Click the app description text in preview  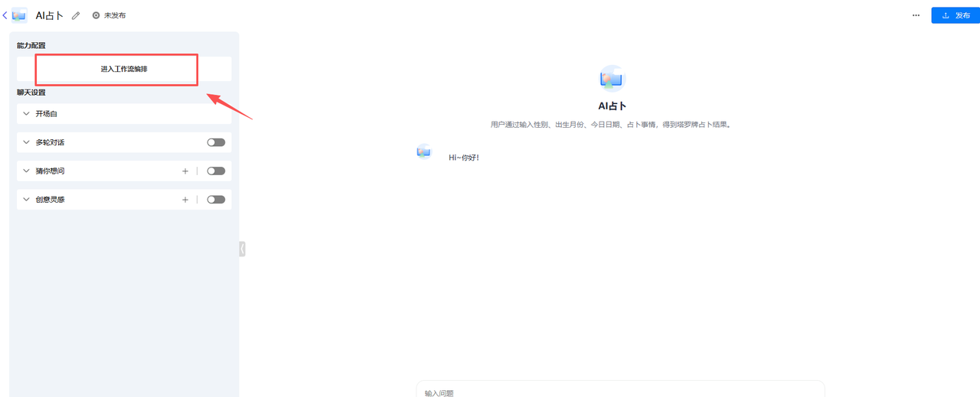pyautogui.click(x=612, y=124)
